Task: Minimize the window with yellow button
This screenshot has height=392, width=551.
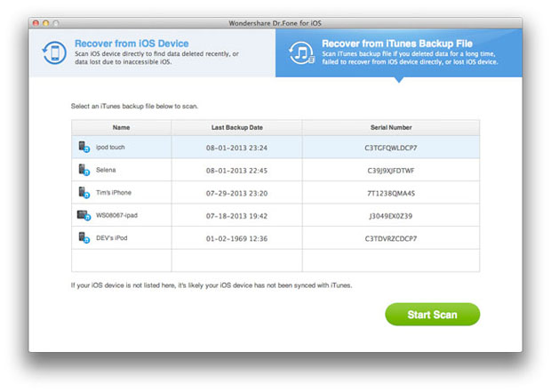Action: coord(45,23)
